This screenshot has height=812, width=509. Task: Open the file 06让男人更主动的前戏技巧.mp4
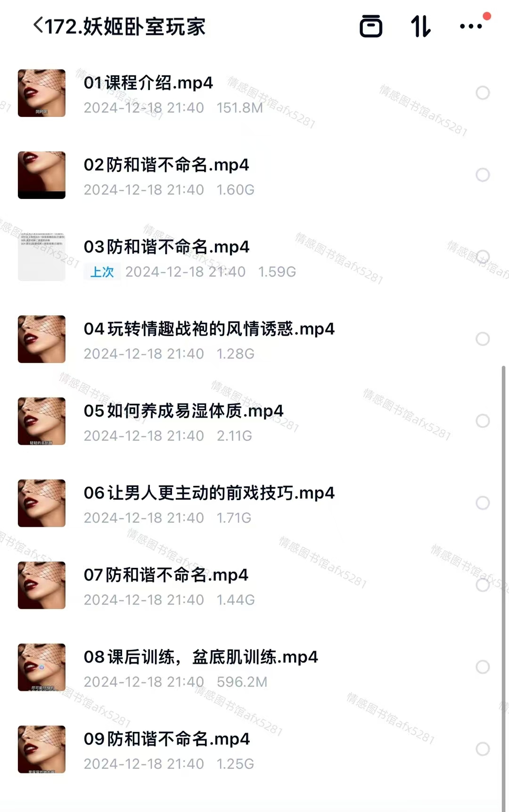(x=209, y=493)
